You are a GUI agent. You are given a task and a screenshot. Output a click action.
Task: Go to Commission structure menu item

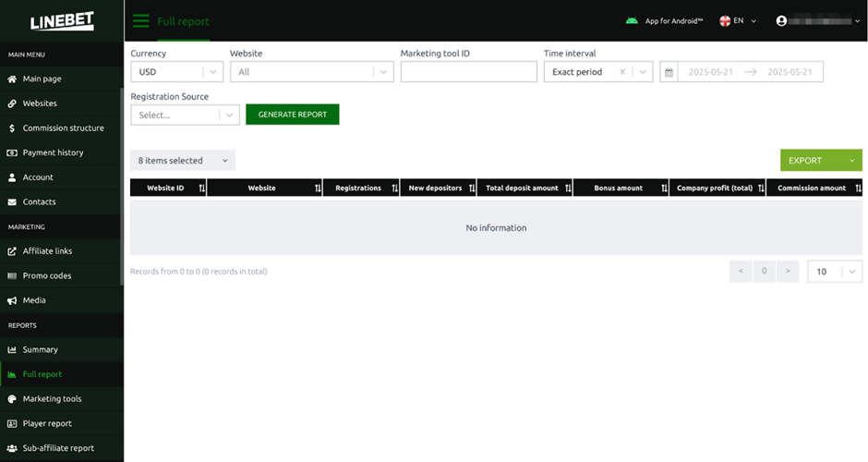coord(62,128)
